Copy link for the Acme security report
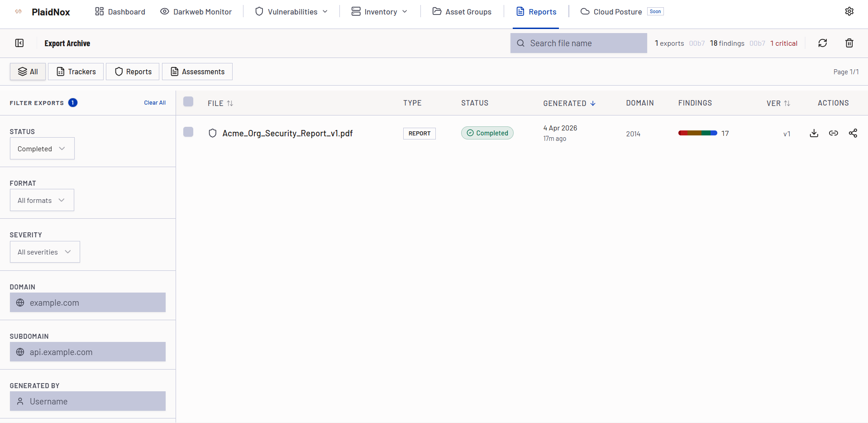 point(833,133)
